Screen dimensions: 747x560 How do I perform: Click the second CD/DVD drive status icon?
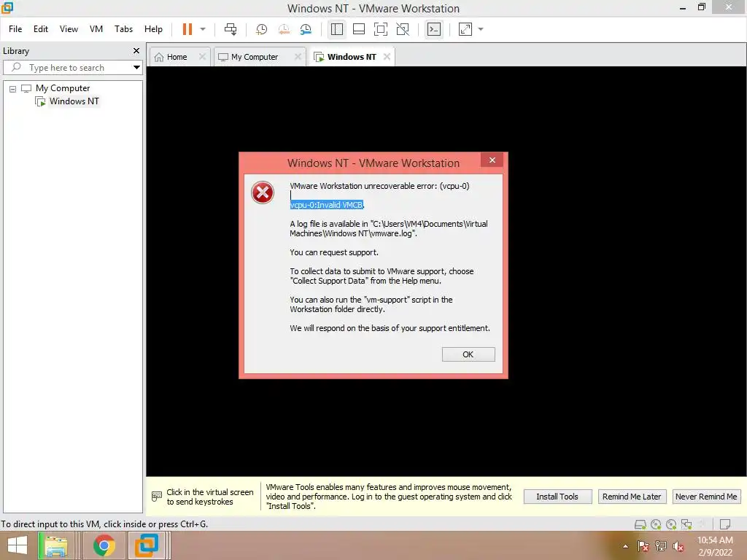tap(671, 524)
